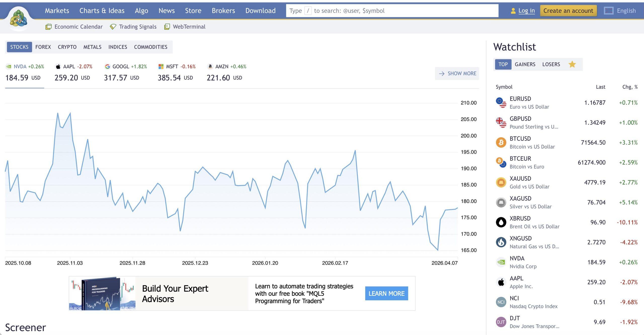Viewport: 644px width, 335px height.
Task: Show LOSERS in the Watchlist
Action: (551, 64)
